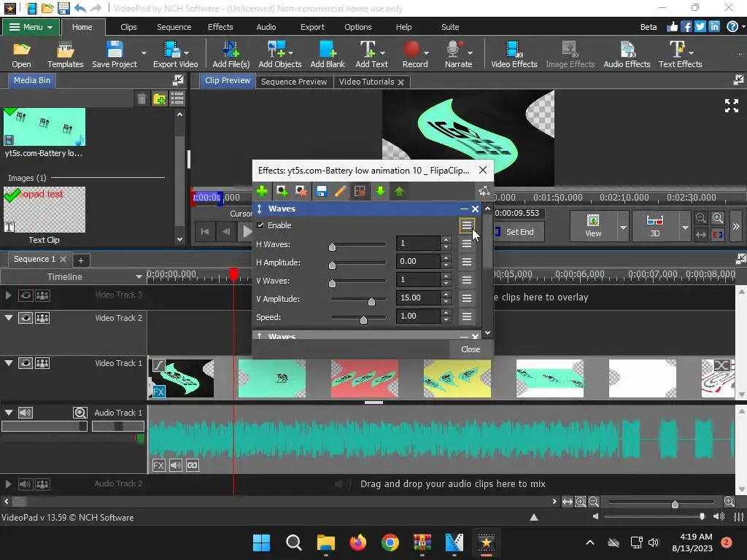Click the Speed slider handle

point(363,319)
